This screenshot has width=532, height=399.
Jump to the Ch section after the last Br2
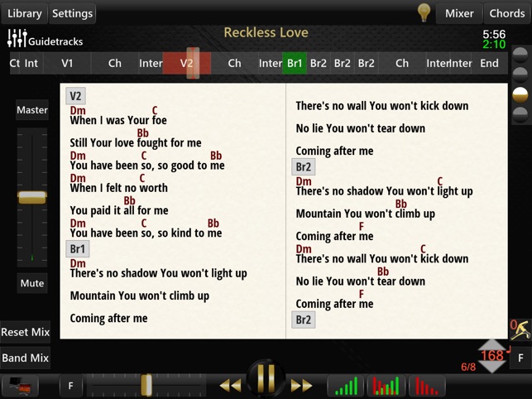(x=402, y=63)
